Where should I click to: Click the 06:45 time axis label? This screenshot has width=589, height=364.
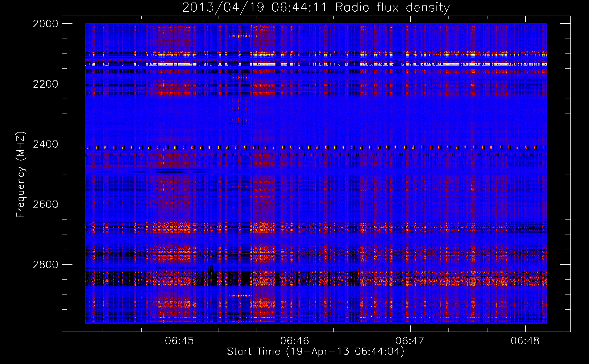coord(179,341)
